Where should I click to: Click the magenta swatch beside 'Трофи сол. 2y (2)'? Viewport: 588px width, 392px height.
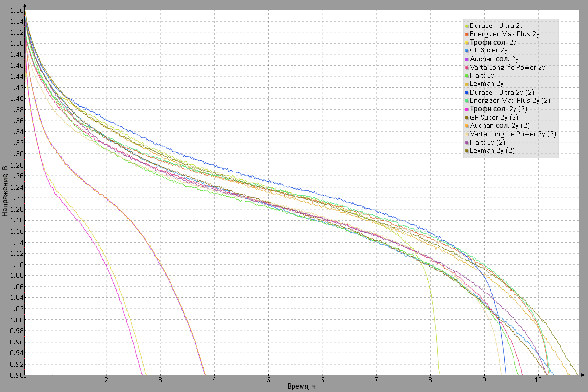click(x=467, y=109)
